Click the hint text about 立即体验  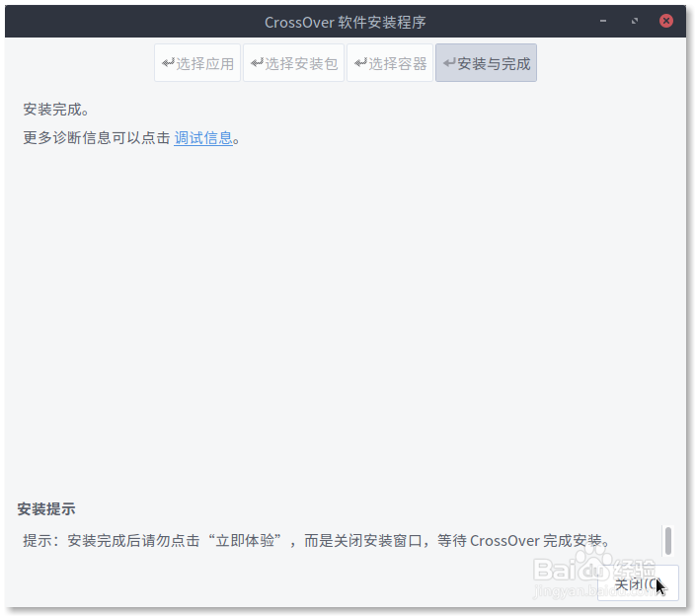317,541
